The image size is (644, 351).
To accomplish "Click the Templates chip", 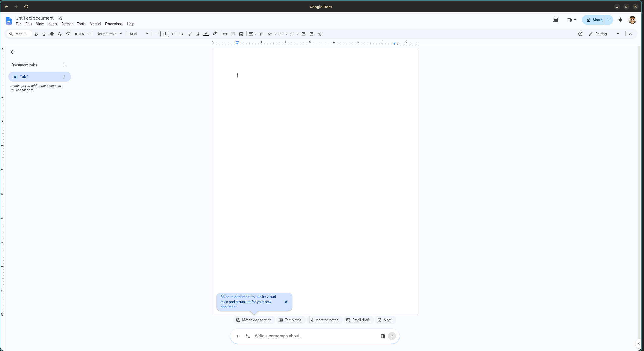I will click(x=290, y=320).
